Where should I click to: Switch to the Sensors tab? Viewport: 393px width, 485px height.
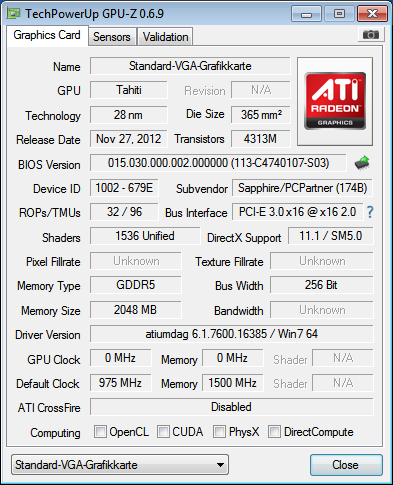click(x=112, y=37)
